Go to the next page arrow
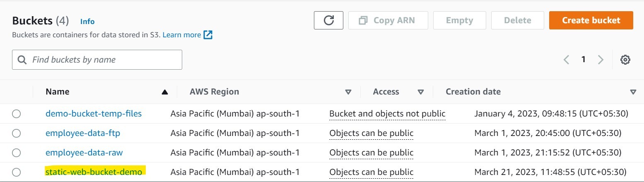This screenshot has height=182, width=644. [601, 60]
